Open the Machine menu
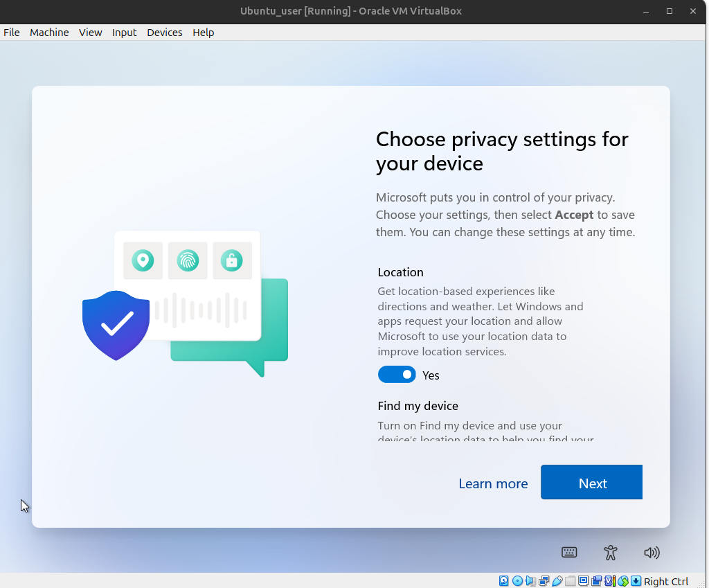The image size is (709, 588). (49, 33)
